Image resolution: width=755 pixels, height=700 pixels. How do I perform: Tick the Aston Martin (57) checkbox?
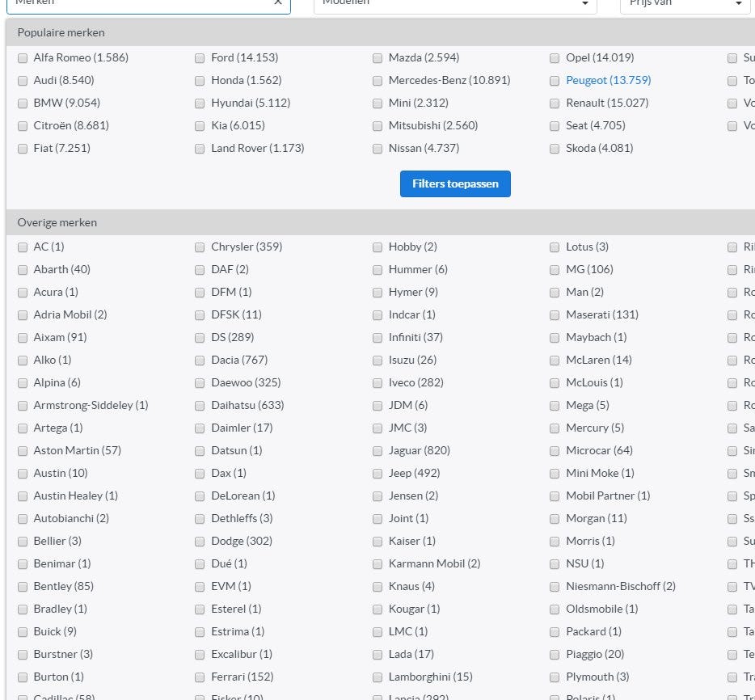point(23,451)
